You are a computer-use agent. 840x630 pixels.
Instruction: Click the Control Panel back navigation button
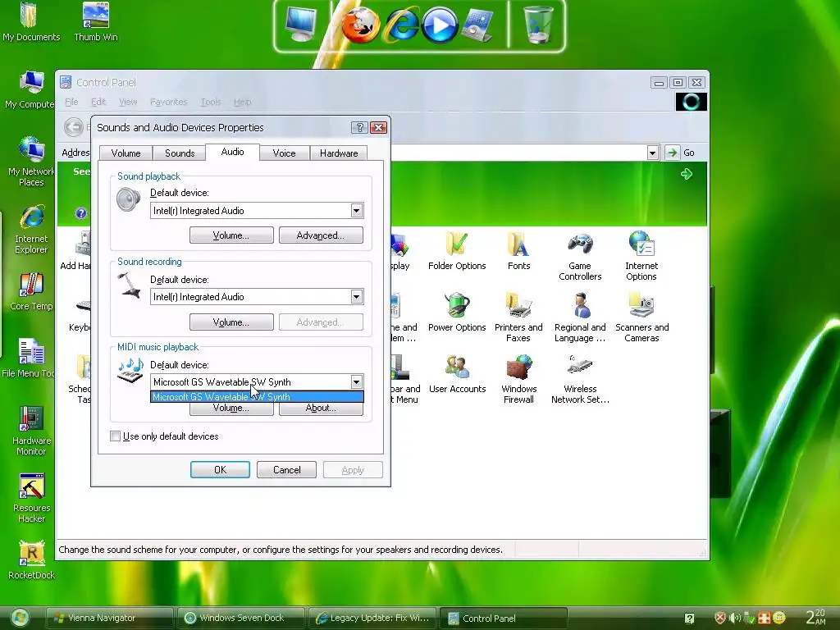74,127
